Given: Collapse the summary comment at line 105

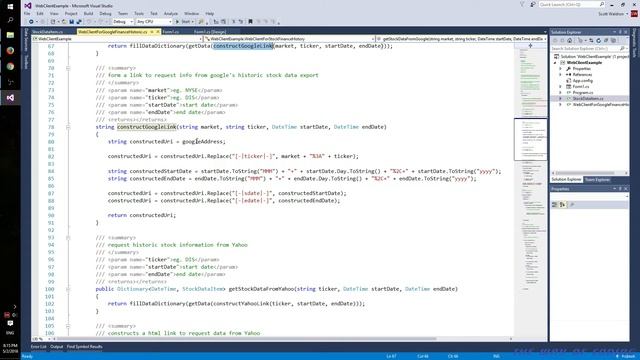Looking at the screenshot, I should (68, 326).
